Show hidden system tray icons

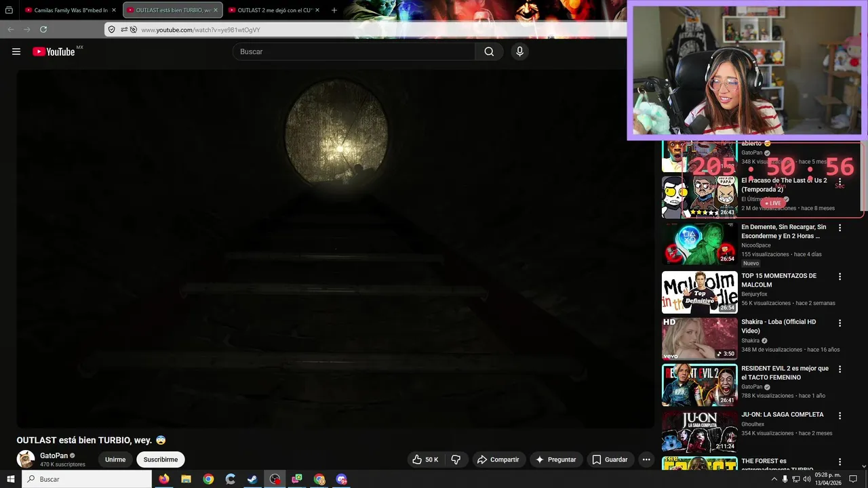774,479
